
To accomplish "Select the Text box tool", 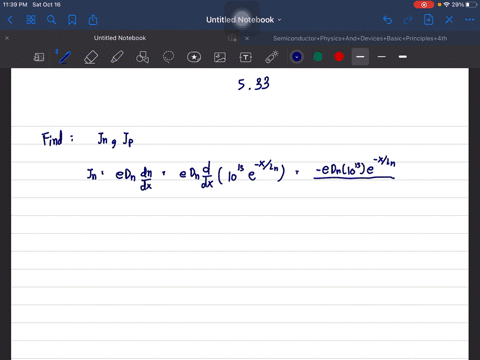I will click(246, 57).
